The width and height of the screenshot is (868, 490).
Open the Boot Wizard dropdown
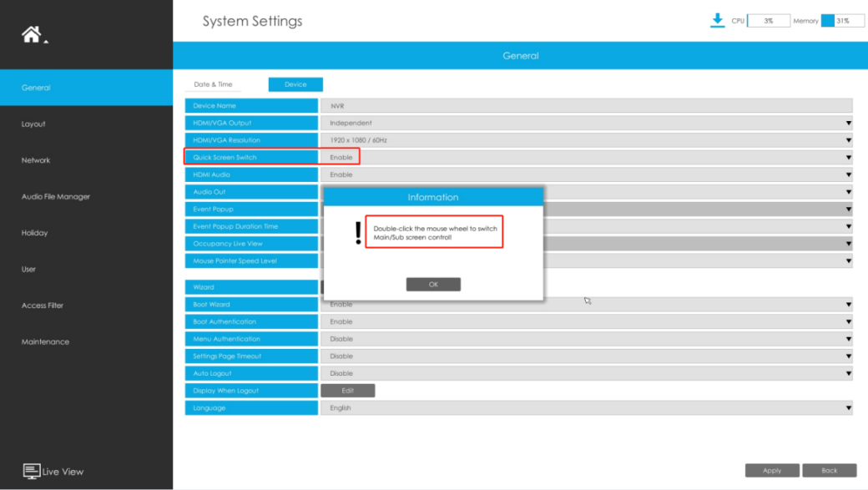(x=586, y=305)
